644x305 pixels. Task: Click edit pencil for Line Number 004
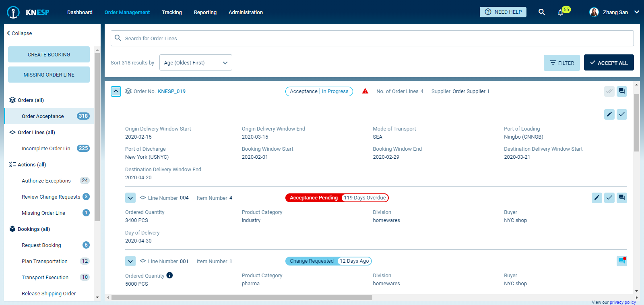click(597, 198)
